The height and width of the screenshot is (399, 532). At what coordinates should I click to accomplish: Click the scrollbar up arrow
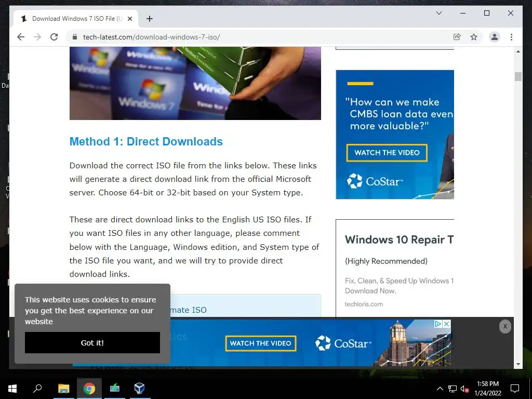[x=518, y=51]
